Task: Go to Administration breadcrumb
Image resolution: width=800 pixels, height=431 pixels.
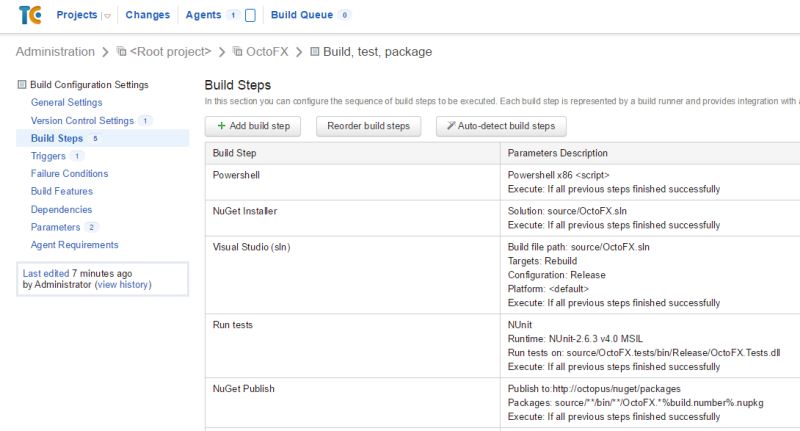Action: (55, 52)
